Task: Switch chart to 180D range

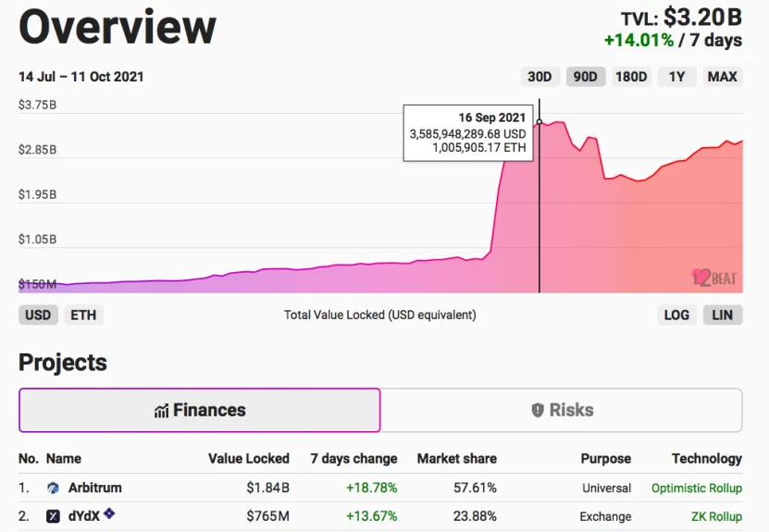Action: point(631,77)
